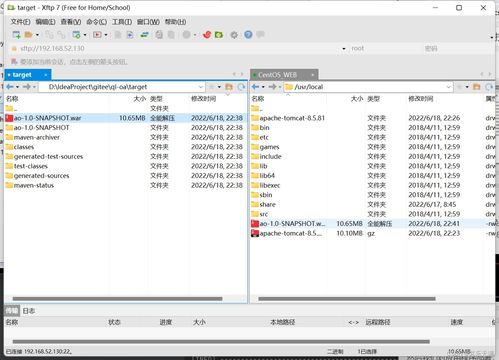Click the synchronize arrows toolbar icon
This screenshot has width=499, height=360.
144,35
